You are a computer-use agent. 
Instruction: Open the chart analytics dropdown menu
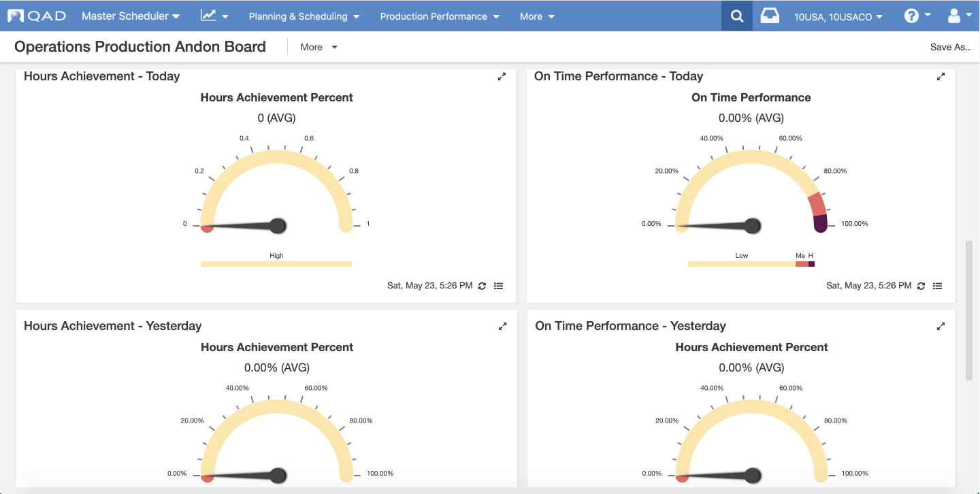(x=214, y=16)
